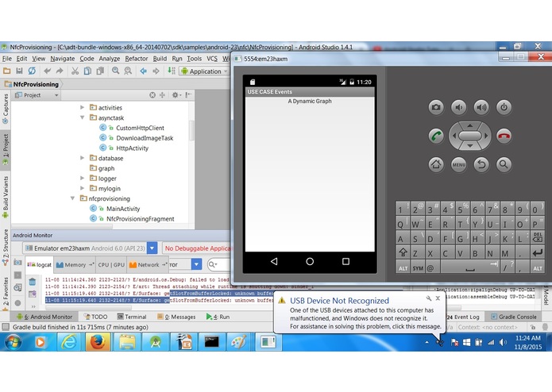Click the Open folder toolbar icon
The image size is (552, 392).
pyautogui.click(x=6, y=71)
